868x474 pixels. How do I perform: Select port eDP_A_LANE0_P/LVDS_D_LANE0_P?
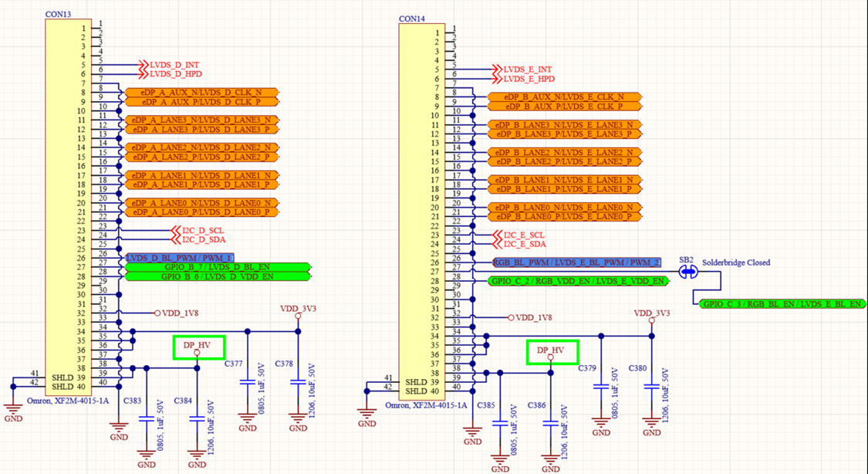point(202,212)
